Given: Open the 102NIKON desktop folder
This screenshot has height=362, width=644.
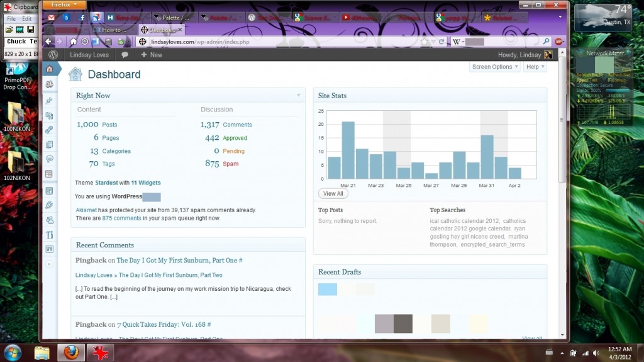Looking at the screenshot, I should (x=17, y=166).
